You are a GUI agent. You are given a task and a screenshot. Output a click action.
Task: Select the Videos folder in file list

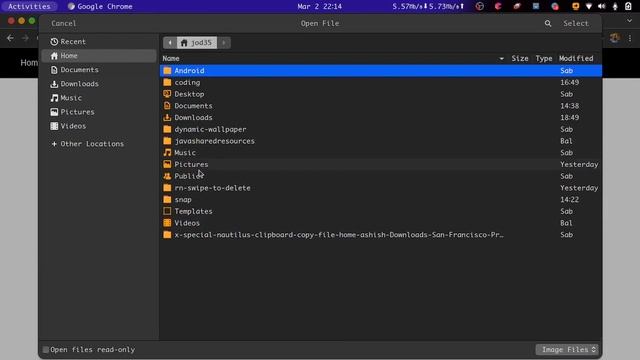tap(381, 223)
